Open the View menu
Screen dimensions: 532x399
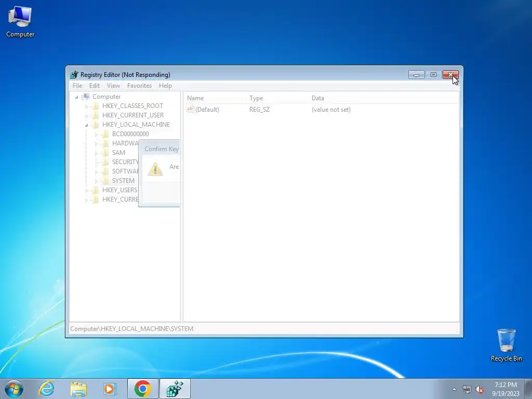tap(113, 86)
